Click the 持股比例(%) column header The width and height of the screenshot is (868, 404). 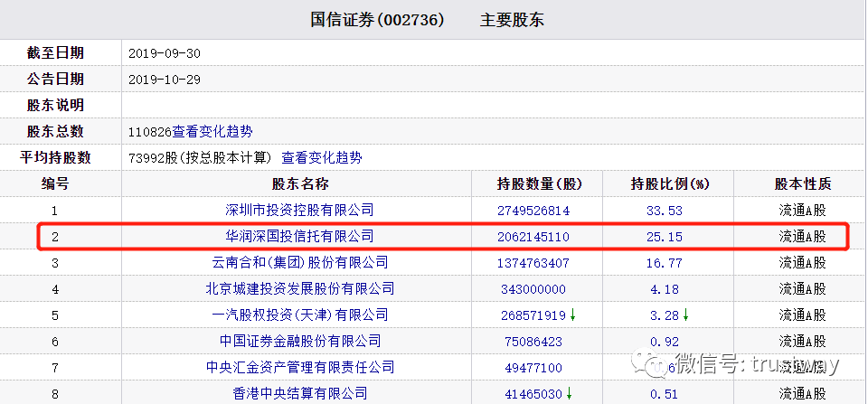(x=670, y=183)
